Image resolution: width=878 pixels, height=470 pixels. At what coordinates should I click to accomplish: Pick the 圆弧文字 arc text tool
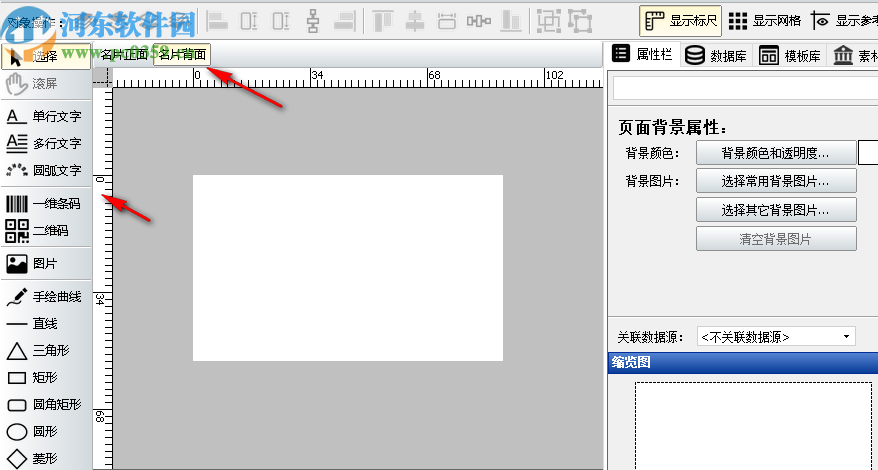click(46, 170)
